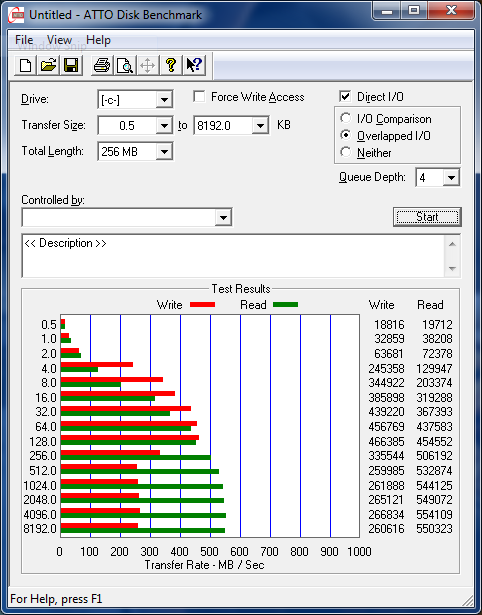This screenshot has height=615, width=482.
Task: Click the window resize grip corner
Action: [x=467, y=600]
